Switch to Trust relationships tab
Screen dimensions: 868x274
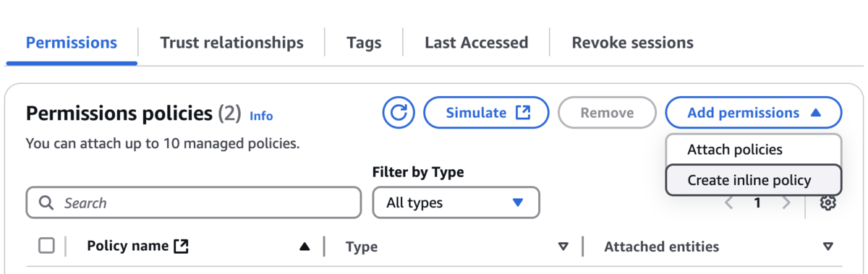pos(231,43)
